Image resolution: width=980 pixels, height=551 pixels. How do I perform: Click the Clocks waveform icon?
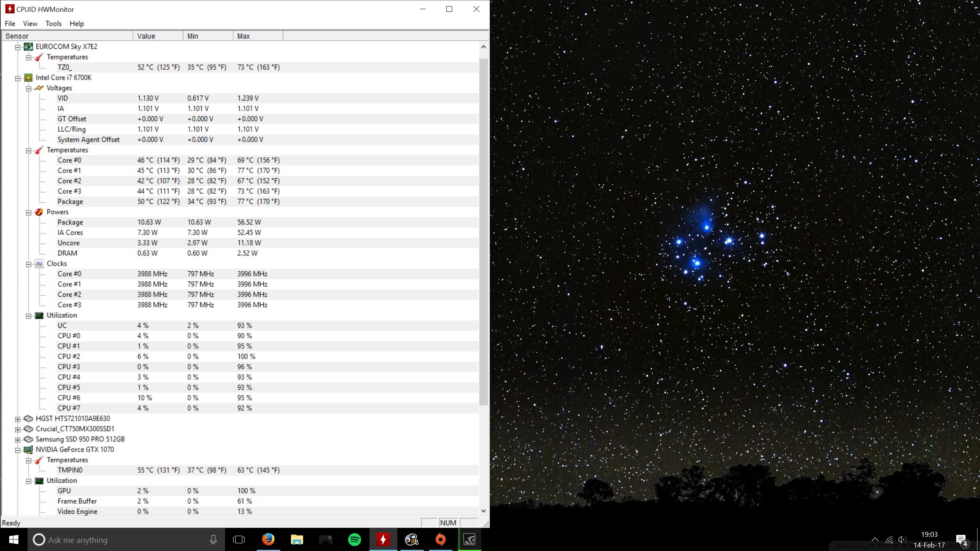coord(39,264)
